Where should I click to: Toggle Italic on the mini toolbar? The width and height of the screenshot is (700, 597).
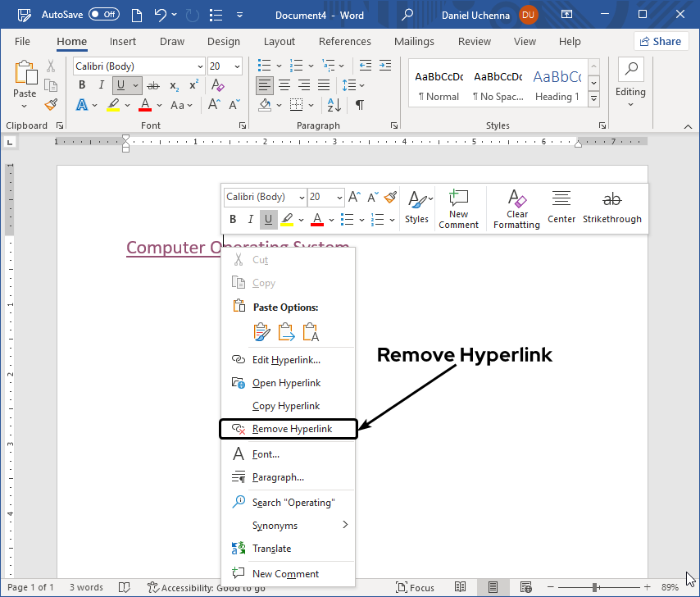pos(249,219)
